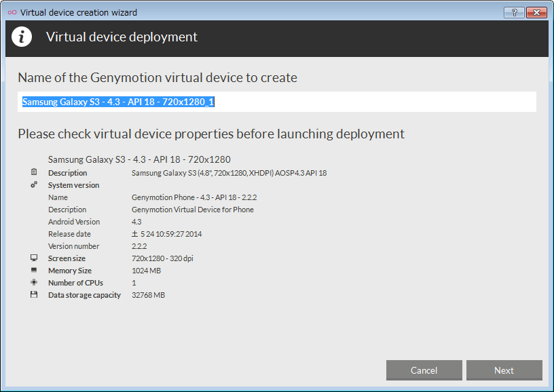Viewport: 554px width, 392px height.
Task: Click the 'Android Version' label
Action: tap(74, 222)
